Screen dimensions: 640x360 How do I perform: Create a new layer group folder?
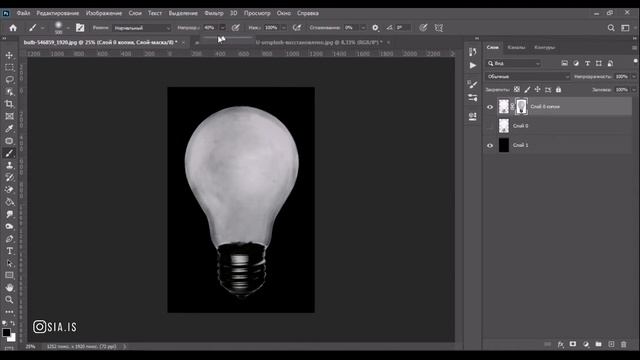pos(598,344)
